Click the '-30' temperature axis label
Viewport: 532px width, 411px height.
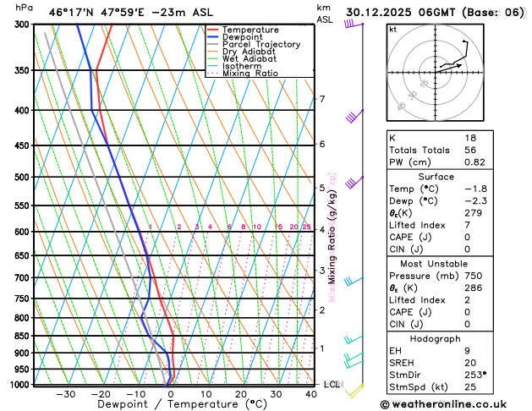pyautogui.click(x=65, y=395)
